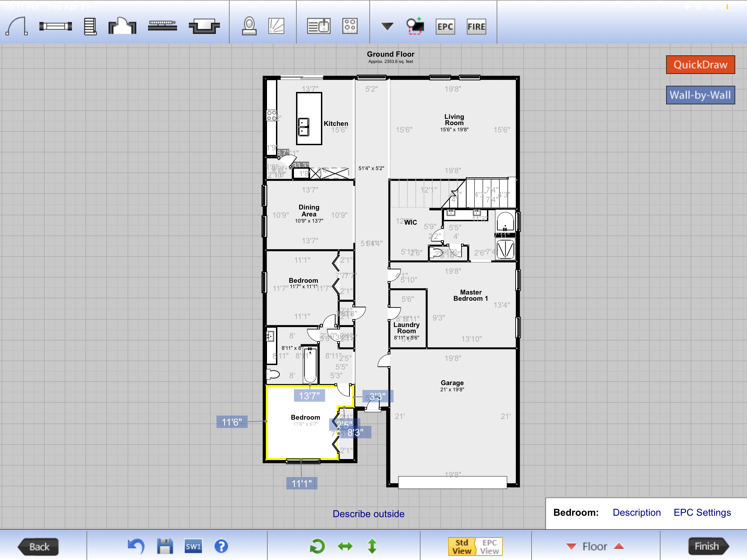This screenshot has height=560, width=747.
Task: Open the EPC Settings tab
Action: (x=702, y=512)
